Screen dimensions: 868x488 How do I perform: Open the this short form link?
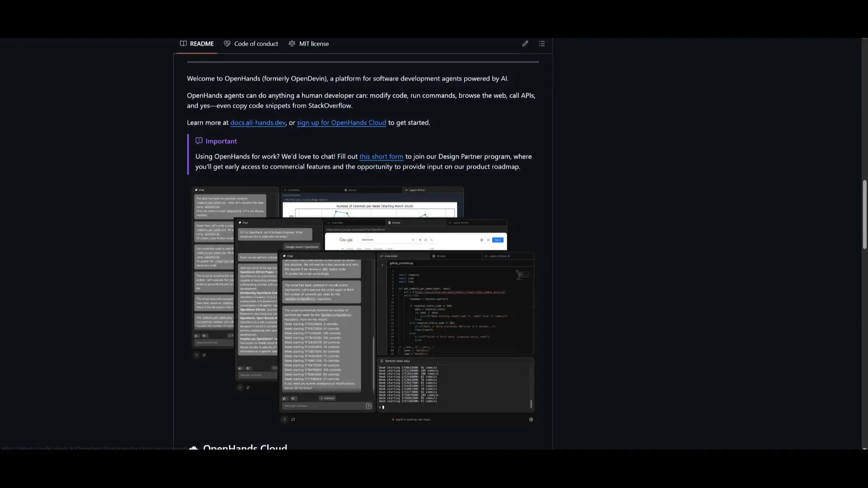click(381, 157)
